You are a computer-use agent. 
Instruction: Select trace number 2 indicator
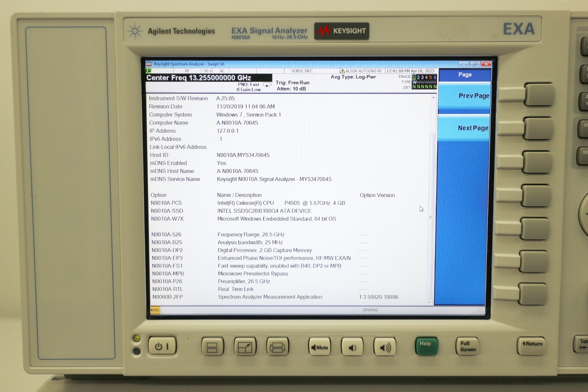(x=418, y=77)
